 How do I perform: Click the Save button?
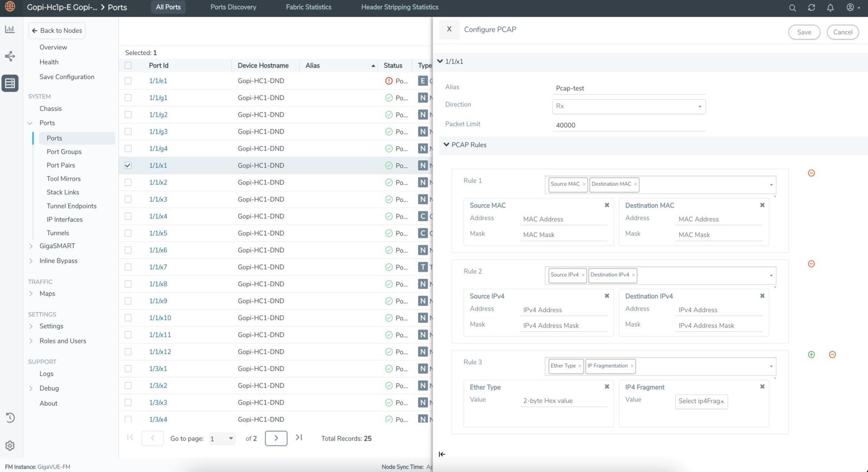pos(804,32)
